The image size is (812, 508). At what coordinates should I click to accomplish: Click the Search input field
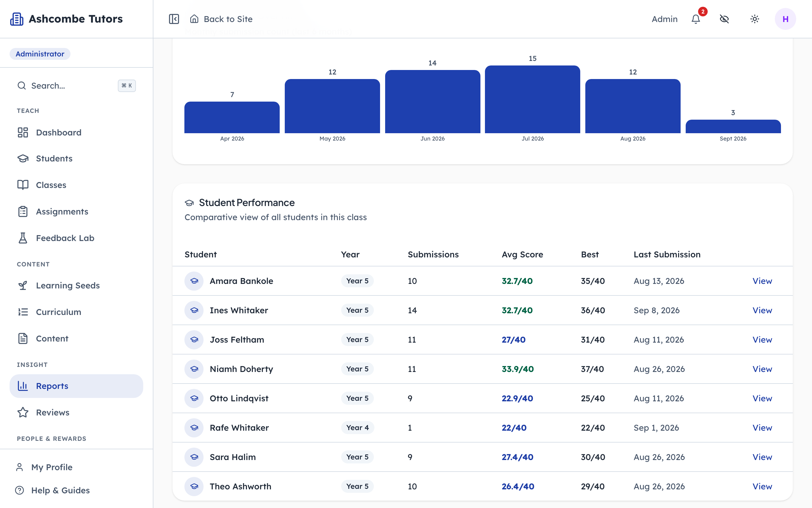click(76, 86)
